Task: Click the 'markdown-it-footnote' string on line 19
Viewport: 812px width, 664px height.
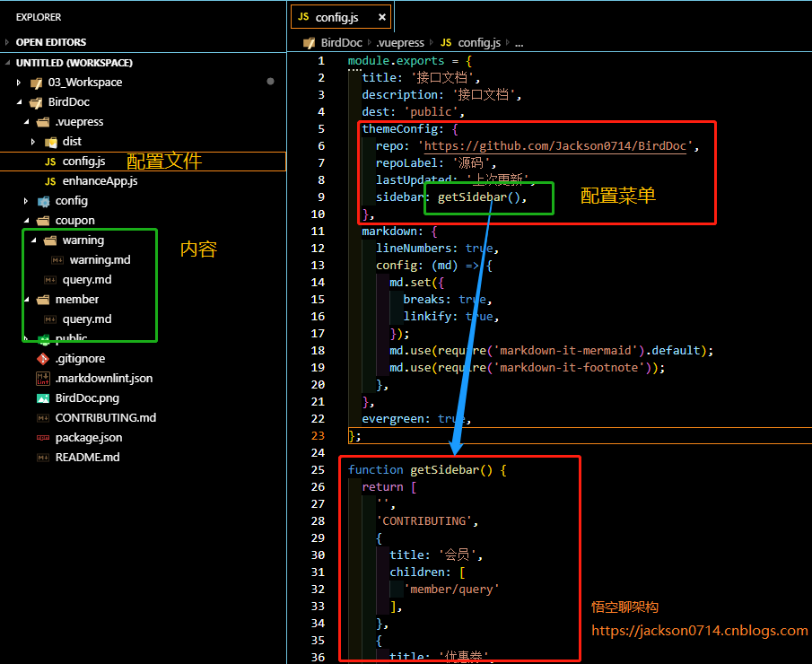Action: pyautogui.click(x=569, y=368)
